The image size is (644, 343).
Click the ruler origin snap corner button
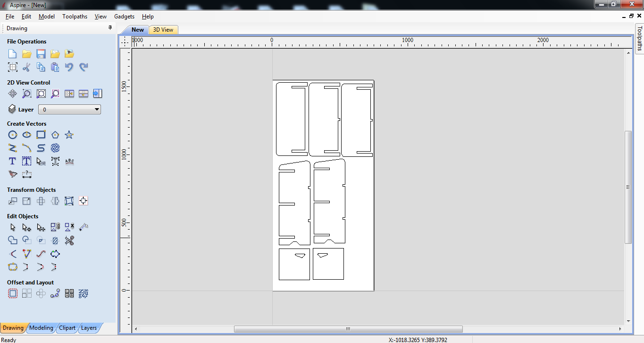click(x=125, y=42)
